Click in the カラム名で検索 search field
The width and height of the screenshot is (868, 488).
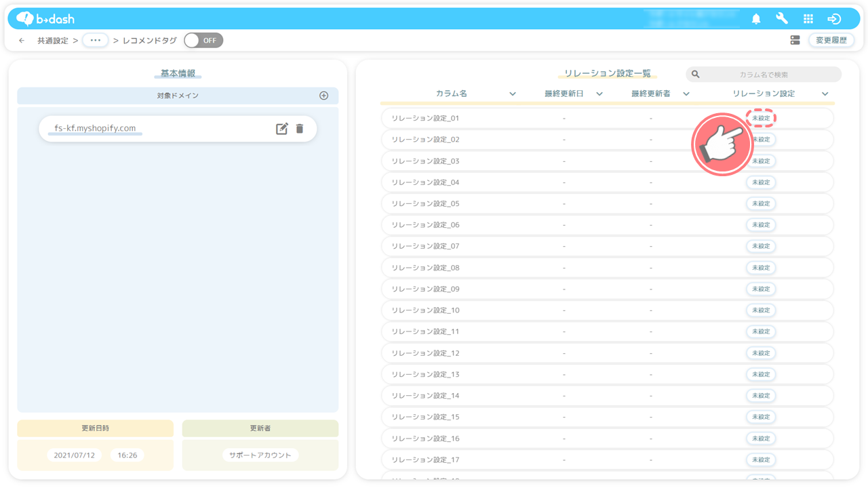click(x=764, y=75)
